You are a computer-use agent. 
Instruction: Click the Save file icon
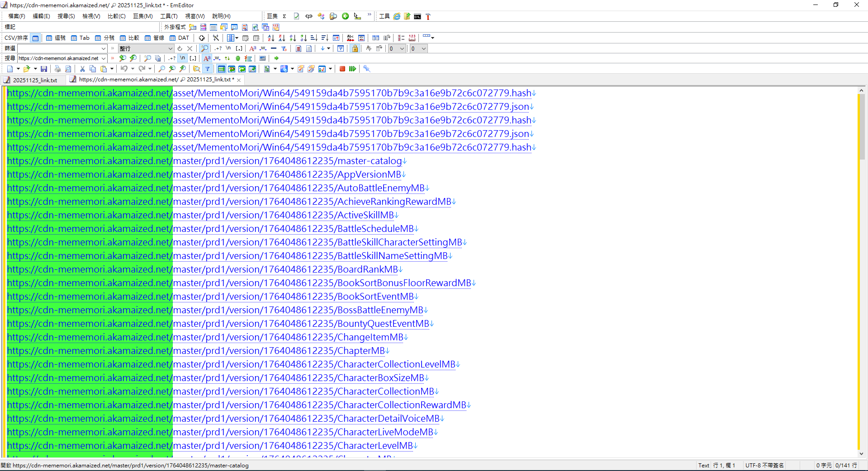44,69
